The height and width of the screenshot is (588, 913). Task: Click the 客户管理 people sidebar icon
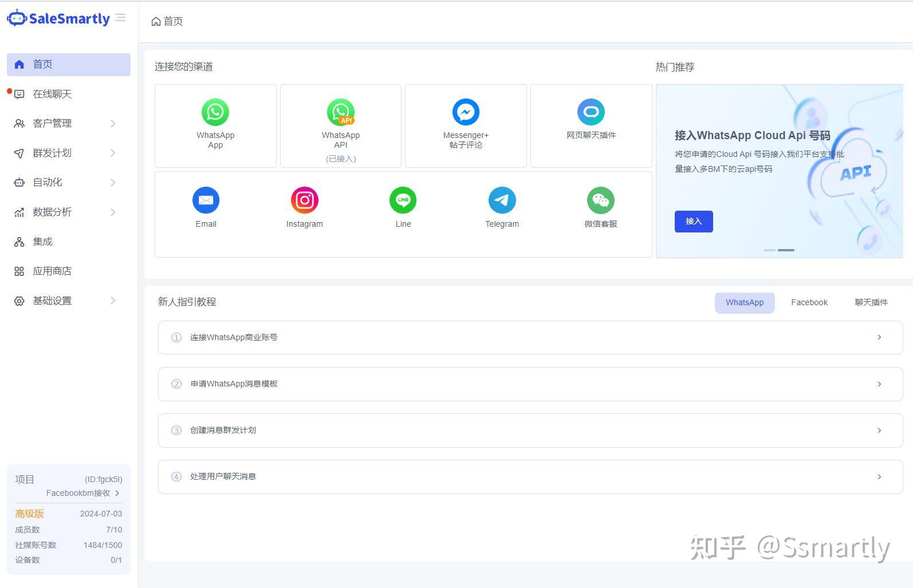19,124
